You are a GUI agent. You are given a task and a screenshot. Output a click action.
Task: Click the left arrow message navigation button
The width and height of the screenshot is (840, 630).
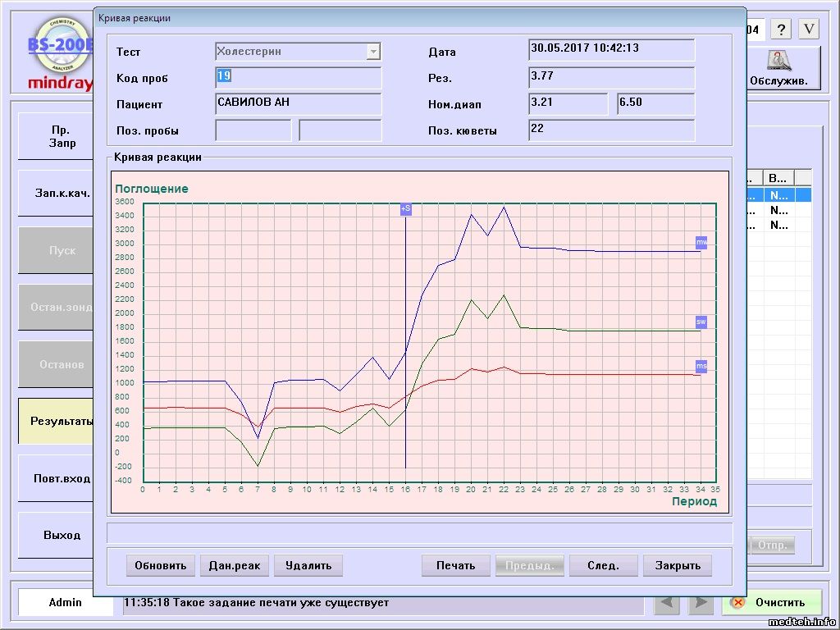tap(669, 603)
